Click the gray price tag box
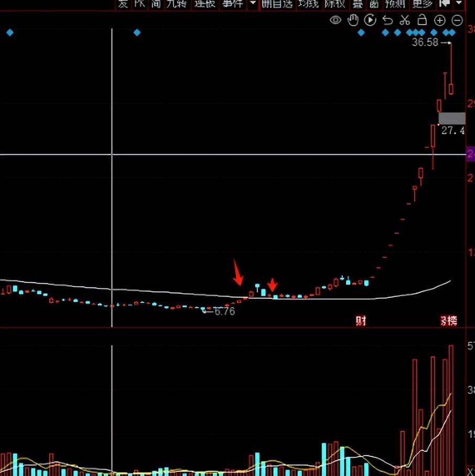 click(452, 118)
